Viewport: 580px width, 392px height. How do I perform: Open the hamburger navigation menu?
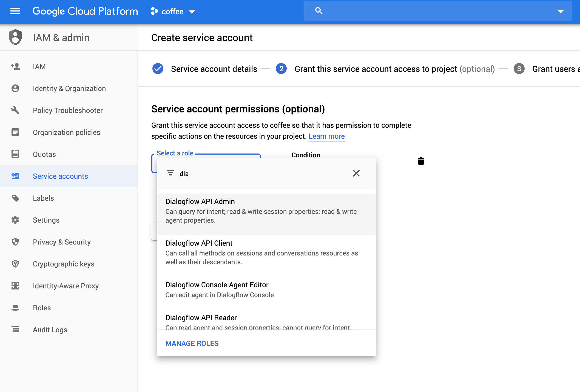pyautogui.click(x=15, y=11)
